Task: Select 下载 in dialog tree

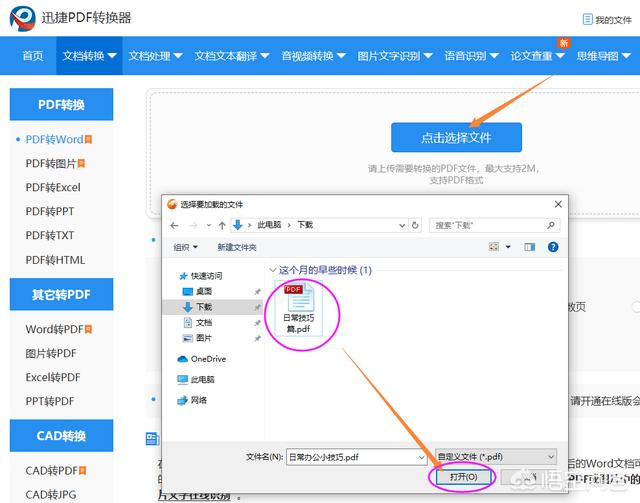Action: point(204,307)
